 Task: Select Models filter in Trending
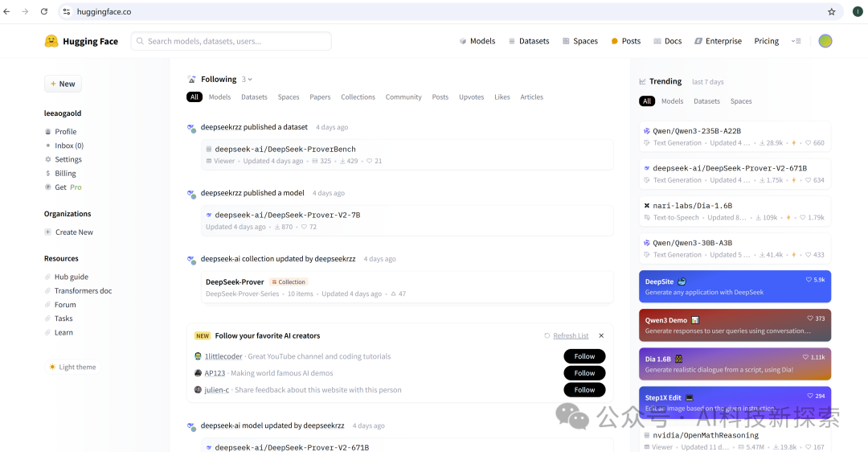click(673, 101)
